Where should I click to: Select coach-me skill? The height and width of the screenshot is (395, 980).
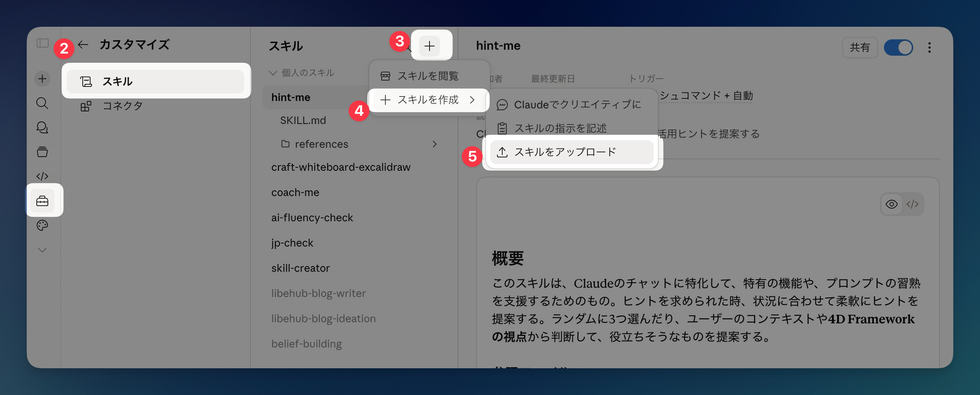pyautogui.click(x=295, y=192)
